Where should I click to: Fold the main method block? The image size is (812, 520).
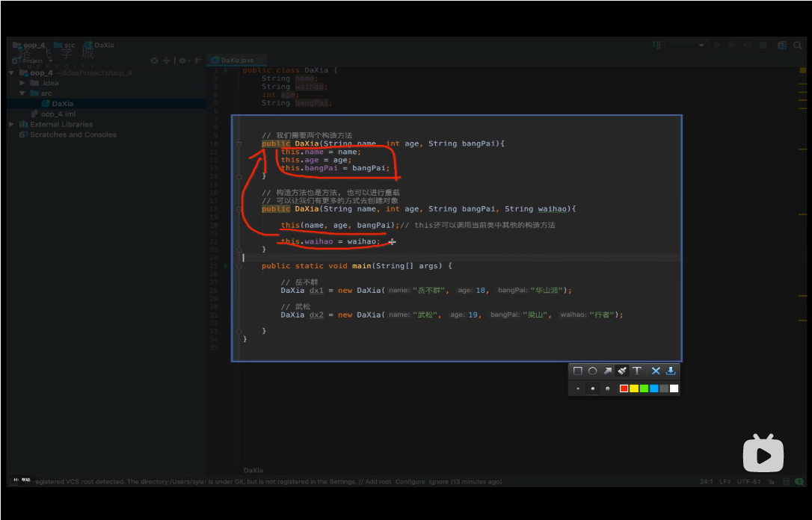(239, 267)
